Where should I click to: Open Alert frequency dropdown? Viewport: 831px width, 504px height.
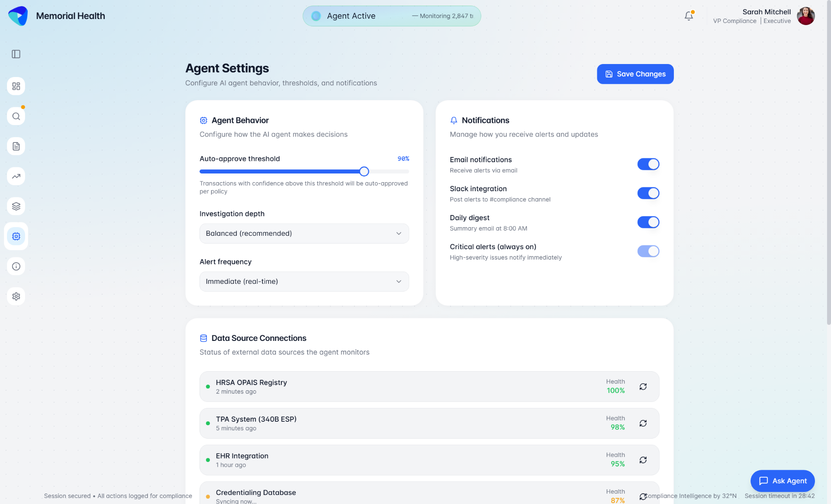click(304, 281)
